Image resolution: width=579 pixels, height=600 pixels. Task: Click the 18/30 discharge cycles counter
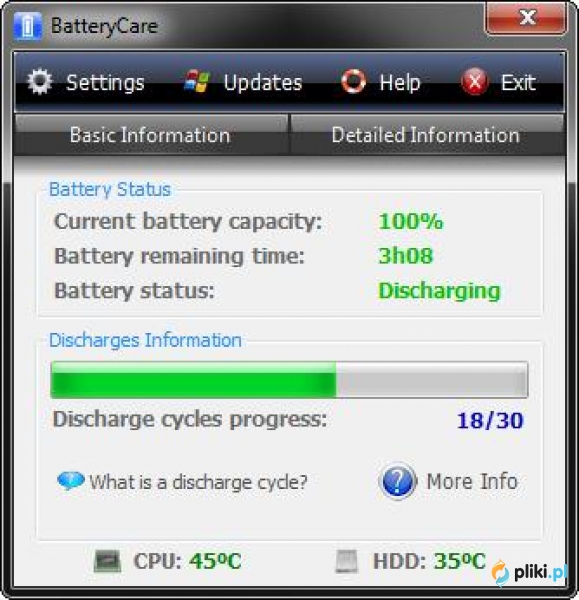(x=490, y=421)
